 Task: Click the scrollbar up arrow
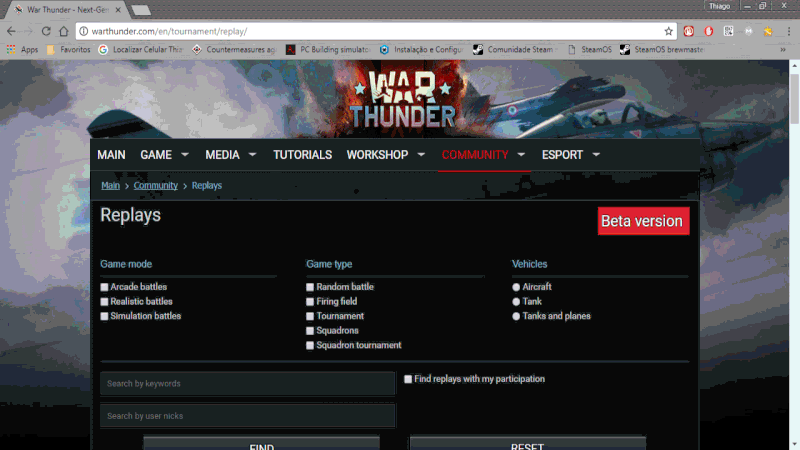click(794, 66)
